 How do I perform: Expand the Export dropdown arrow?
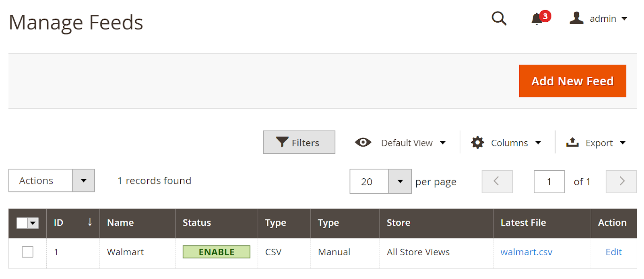[623, 143]
